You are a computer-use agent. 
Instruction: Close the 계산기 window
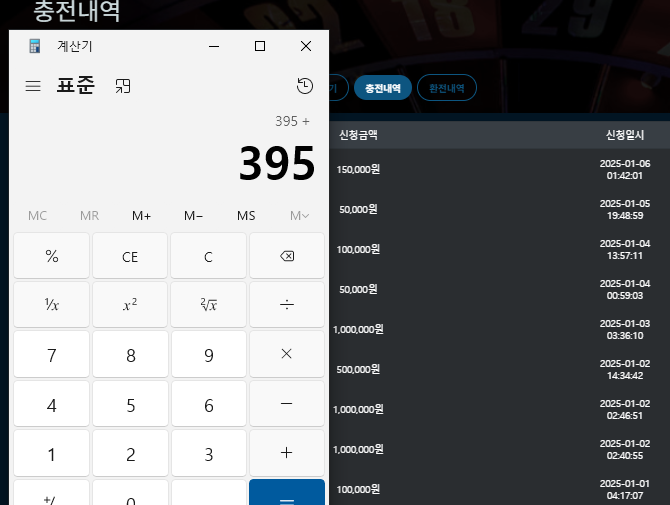(306, 46)
